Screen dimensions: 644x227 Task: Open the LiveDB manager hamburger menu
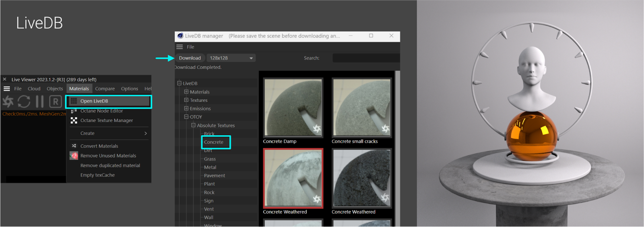pos(180,47)
